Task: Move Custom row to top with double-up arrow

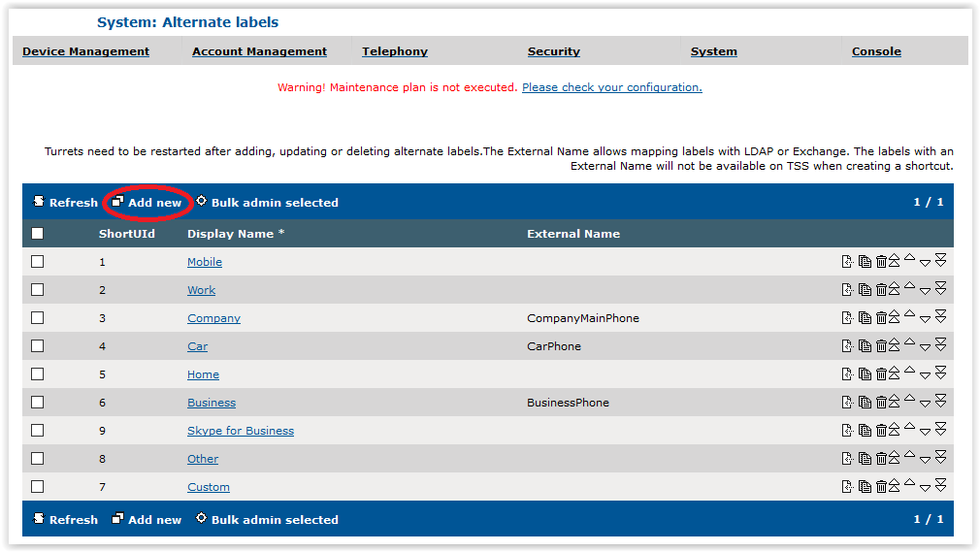Action: coord(895,486)
